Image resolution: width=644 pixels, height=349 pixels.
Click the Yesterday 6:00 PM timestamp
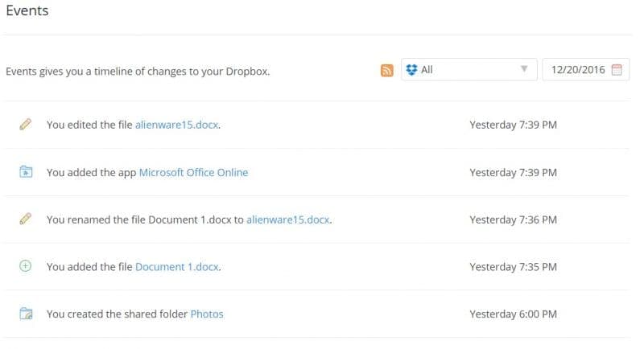click(x=514, y=314)
